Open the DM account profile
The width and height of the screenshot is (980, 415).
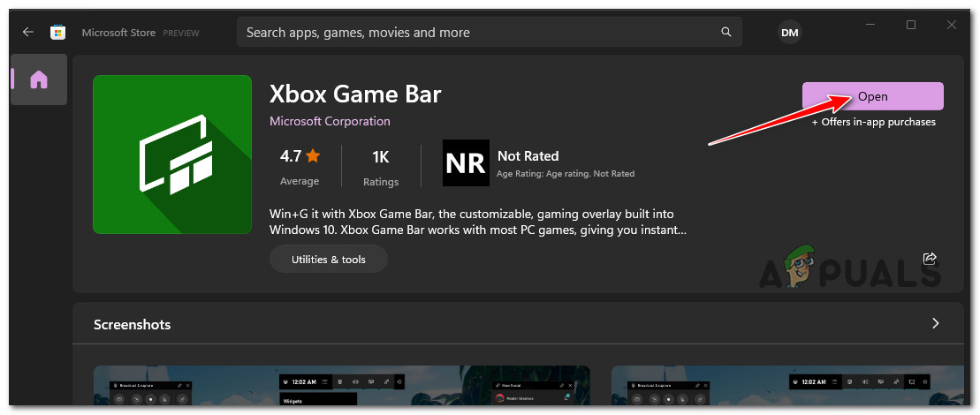pyautogui.click(x=790, y=33)
